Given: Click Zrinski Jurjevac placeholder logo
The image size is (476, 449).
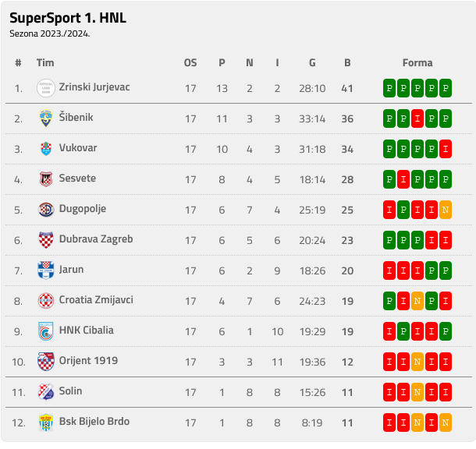Looking at the screenshot, I should (x=46, y=88).
